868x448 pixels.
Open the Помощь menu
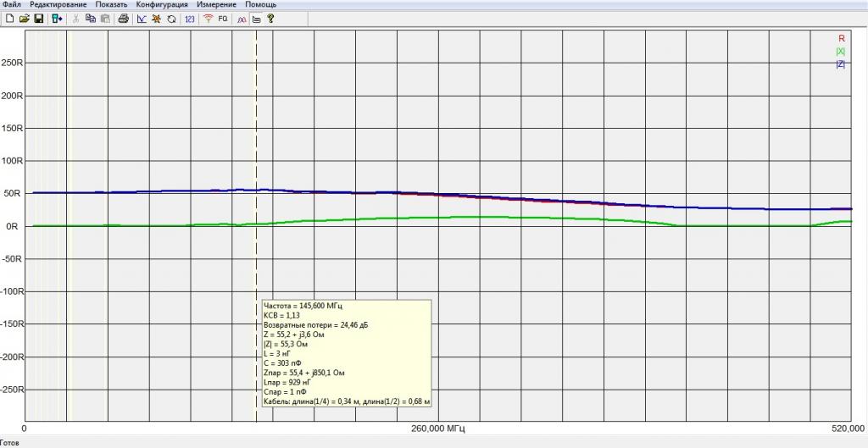tap(261, 4)
